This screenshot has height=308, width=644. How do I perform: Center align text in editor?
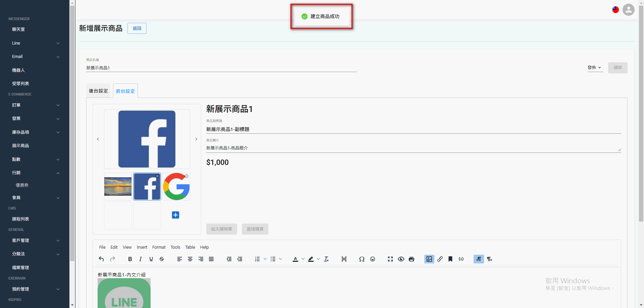click(x=190, y=259)
